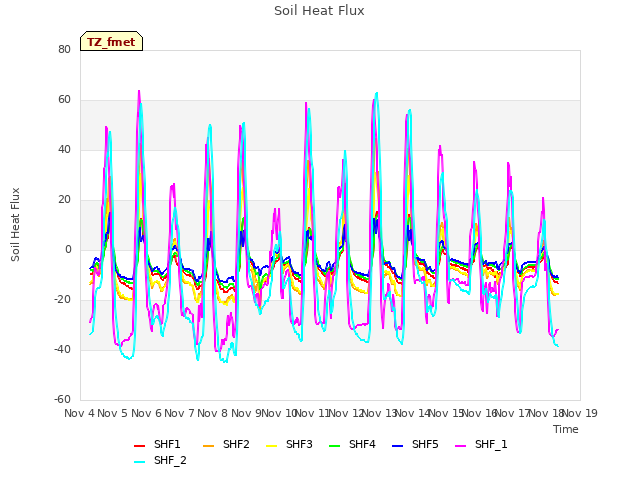Click the Nov 19 x-axis tick label
The height and width of the screenshot is (480, 640).
[x=580, y=413]
